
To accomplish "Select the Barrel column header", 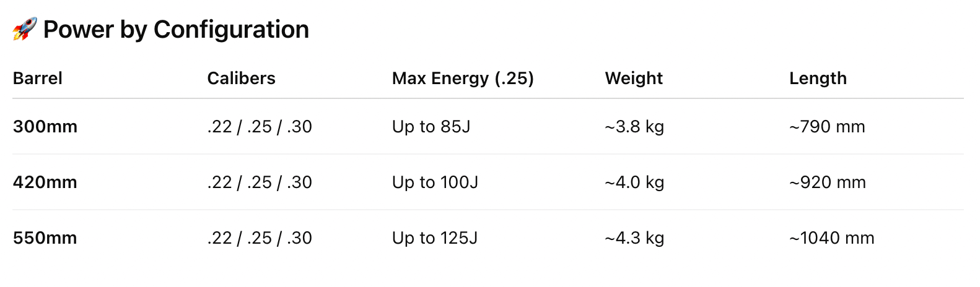I will pyautogui.click(x=38, y=79).
